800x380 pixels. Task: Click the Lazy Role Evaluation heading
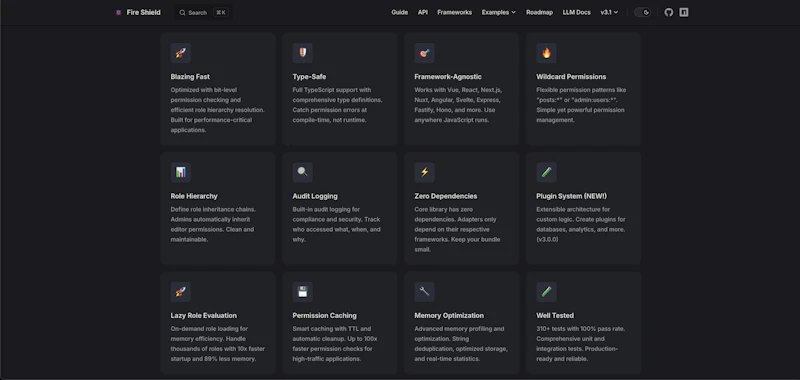point(204,315)
